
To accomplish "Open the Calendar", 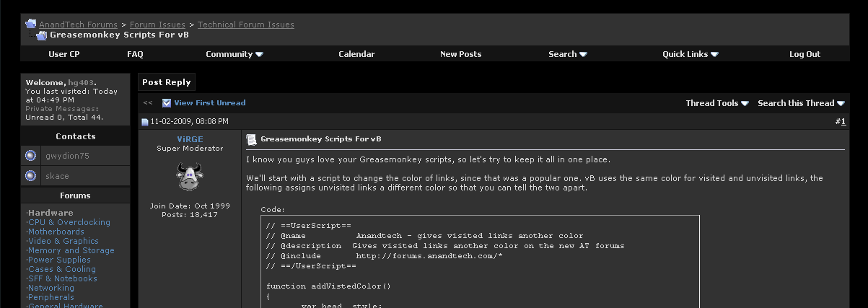I will tap(356, 54).
